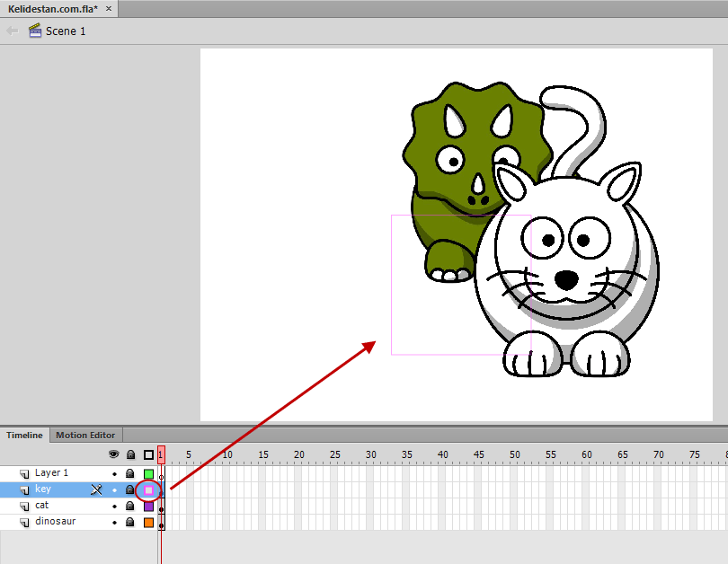Switch to the Motion Editor tab
The width and height of the screenshot is (728, 564).
[x=85, y=435]
